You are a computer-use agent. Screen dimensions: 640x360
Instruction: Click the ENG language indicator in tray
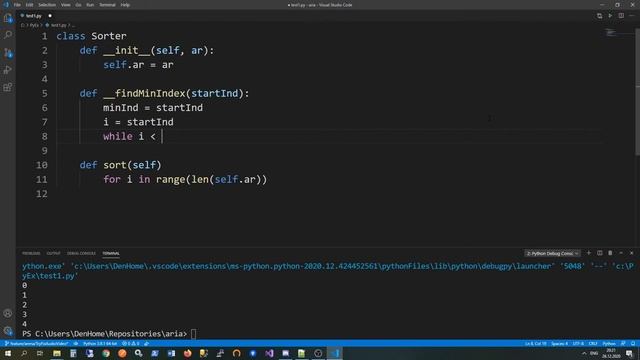(x=594, y=353)
